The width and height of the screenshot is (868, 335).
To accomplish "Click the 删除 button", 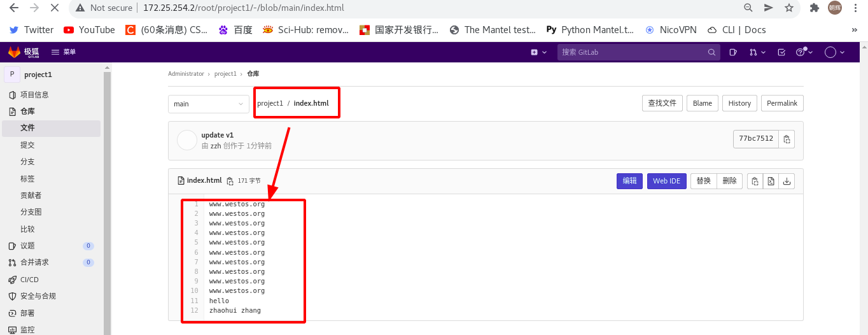I will (729, 181).
